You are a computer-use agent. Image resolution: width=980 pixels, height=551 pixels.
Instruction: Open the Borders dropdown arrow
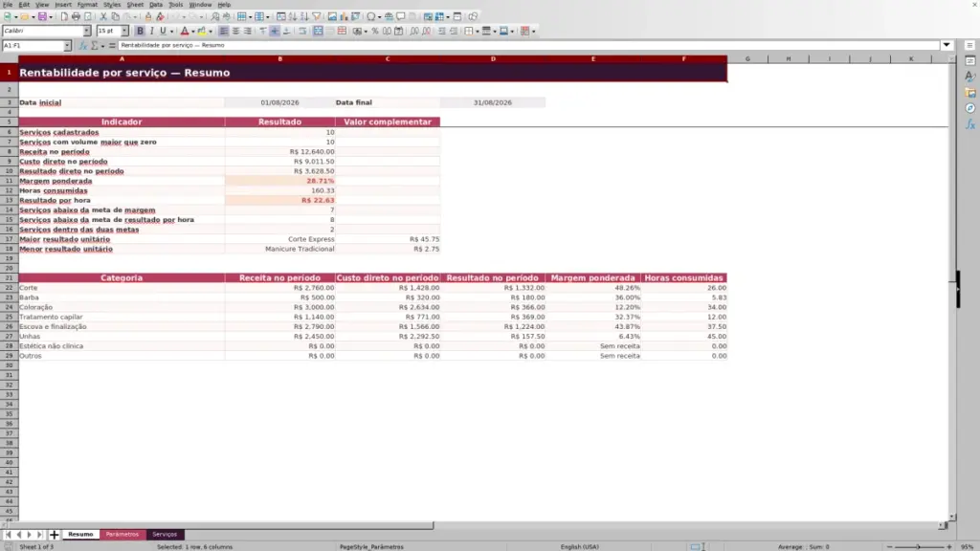pyautogui.click(x=477, y=32)
